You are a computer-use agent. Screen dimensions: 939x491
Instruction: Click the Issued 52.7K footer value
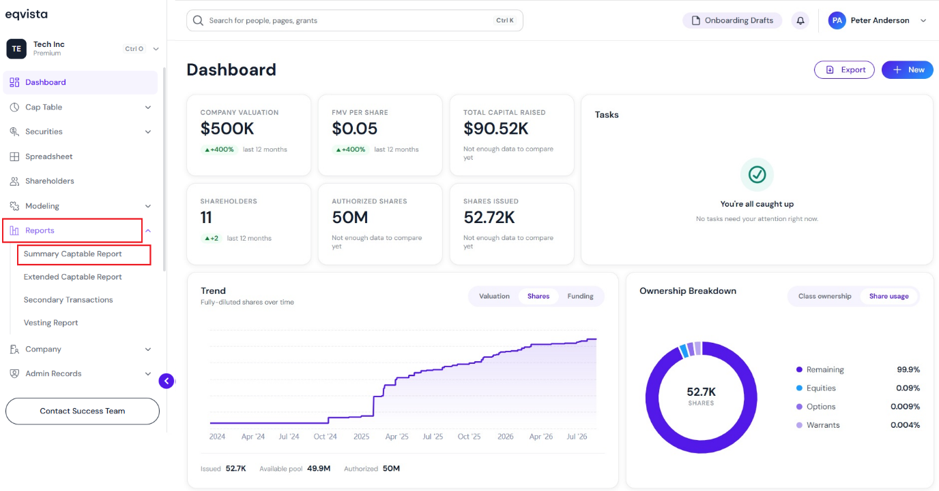(x=236, y=468)
